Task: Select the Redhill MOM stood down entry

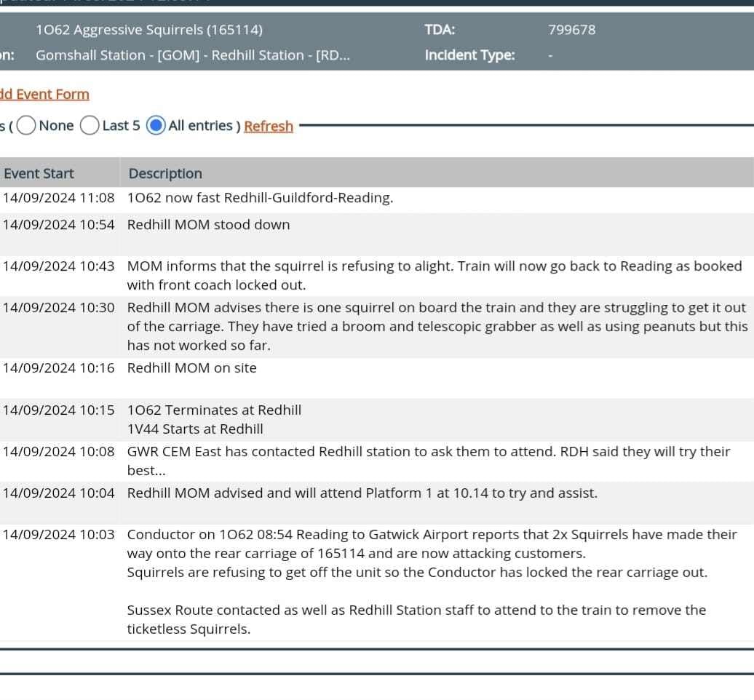Action: [x=208, y=224]
